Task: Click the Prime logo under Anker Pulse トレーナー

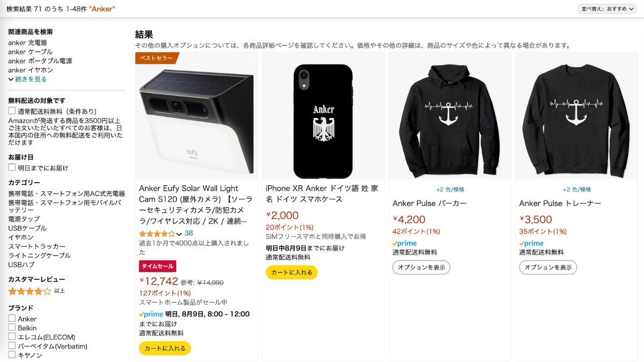Action: pos(531,243)
